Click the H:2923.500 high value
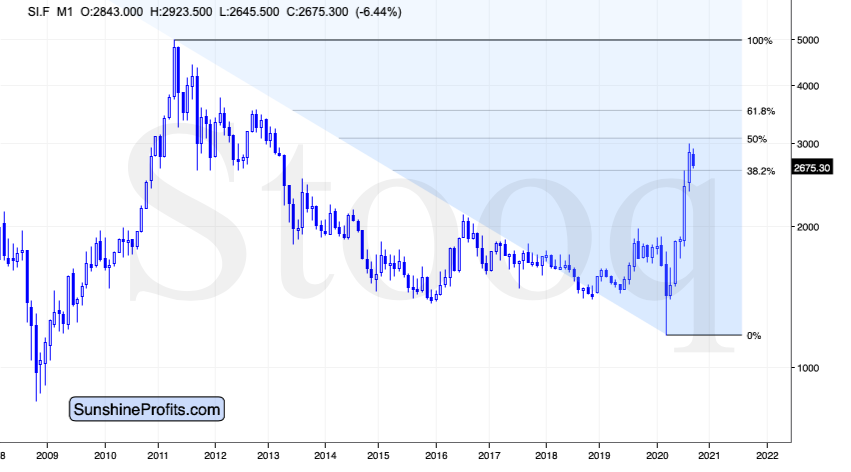851x472 pixels. click(x=181, y=12)
